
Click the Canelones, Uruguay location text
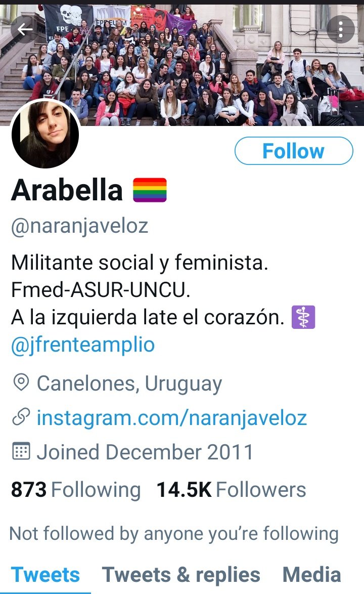pyautogui.click(x=129, y=384)
